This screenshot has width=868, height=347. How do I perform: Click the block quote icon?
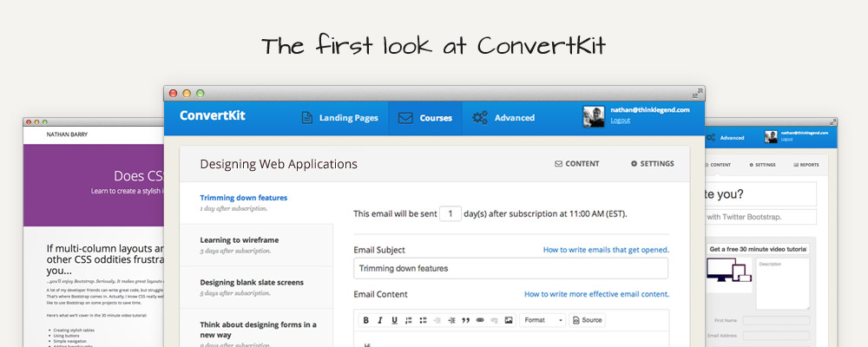click(465, 320)
